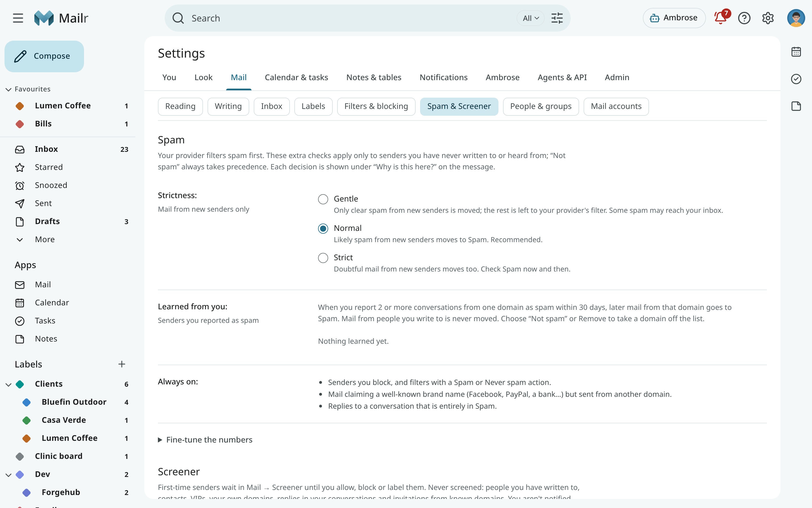Open the Ambrose assistant button

[x=674, y=18]
